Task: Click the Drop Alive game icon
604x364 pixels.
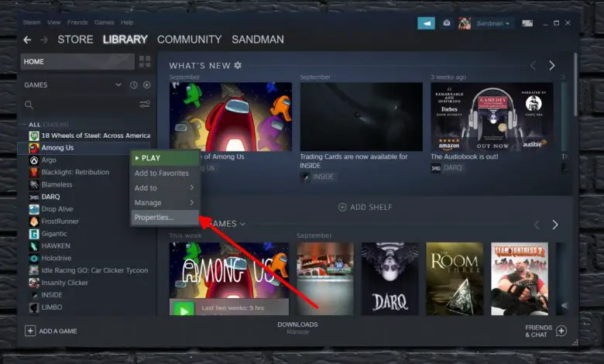Action: 34,209
